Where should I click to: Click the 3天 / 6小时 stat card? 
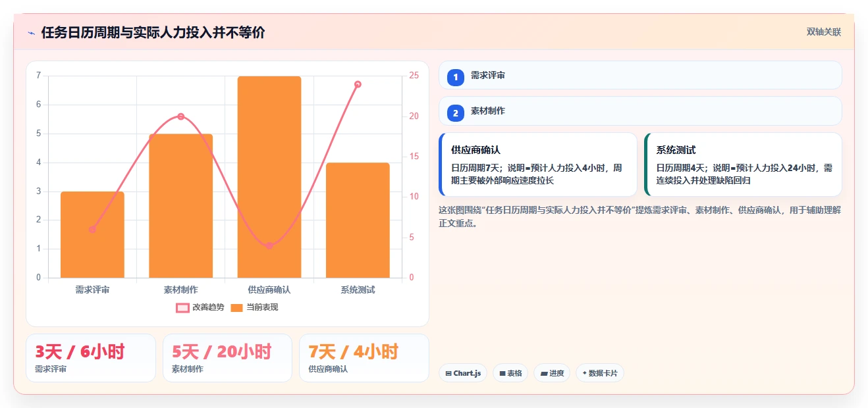coord(91,358)
